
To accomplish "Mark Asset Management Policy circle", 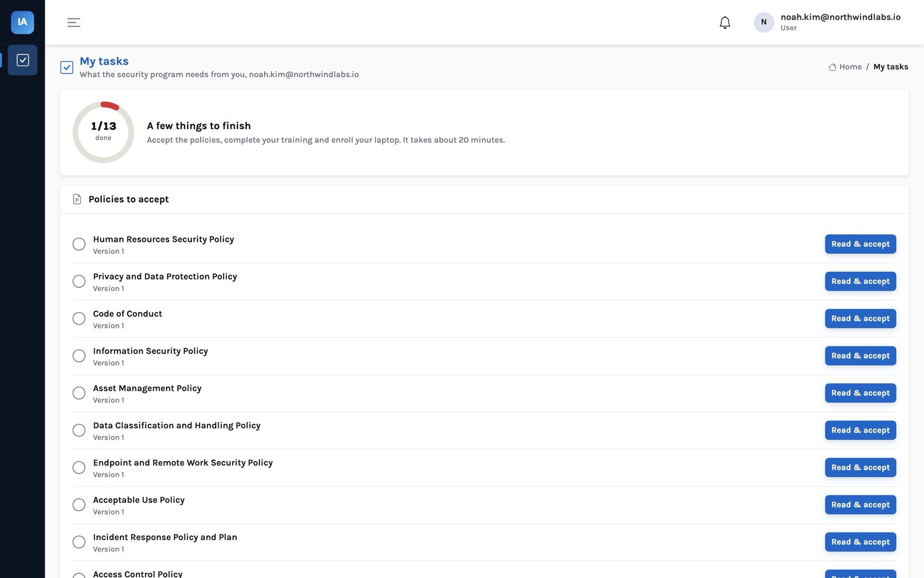I will (x=79, y=393).
